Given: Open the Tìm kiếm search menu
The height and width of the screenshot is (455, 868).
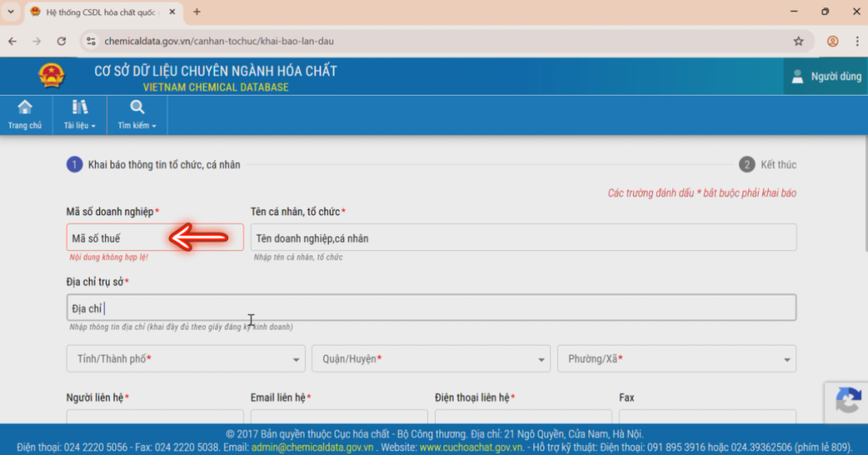Looking at the screenshot, I should pos(136,114).
